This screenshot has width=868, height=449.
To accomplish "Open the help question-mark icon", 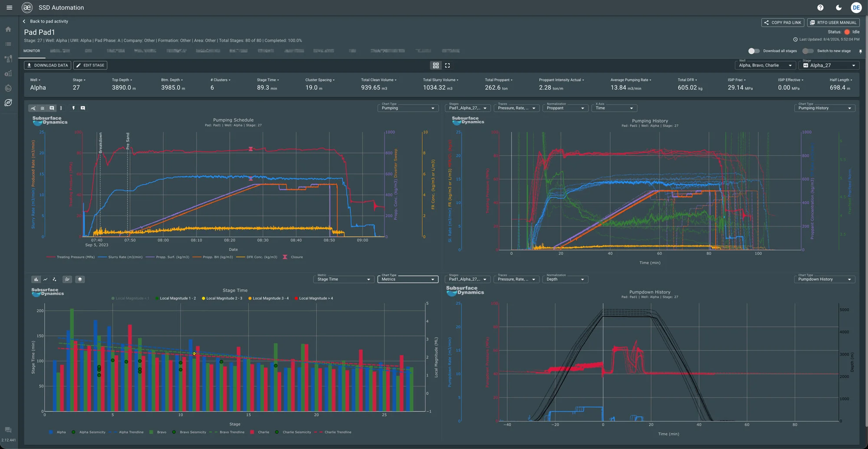I will coord(820,7).
